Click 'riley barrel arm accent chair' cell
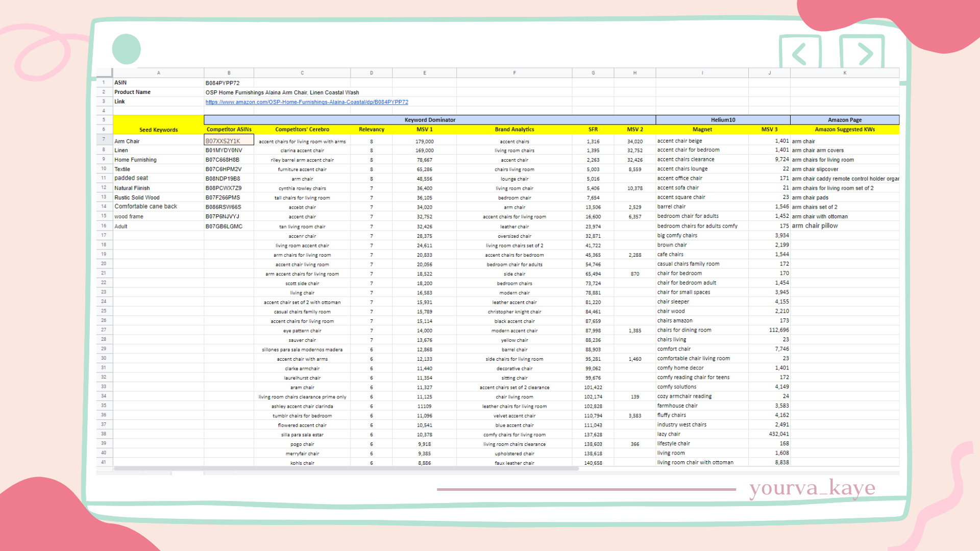The width and height of the screenshot is (980, 551). coord(302,160)
